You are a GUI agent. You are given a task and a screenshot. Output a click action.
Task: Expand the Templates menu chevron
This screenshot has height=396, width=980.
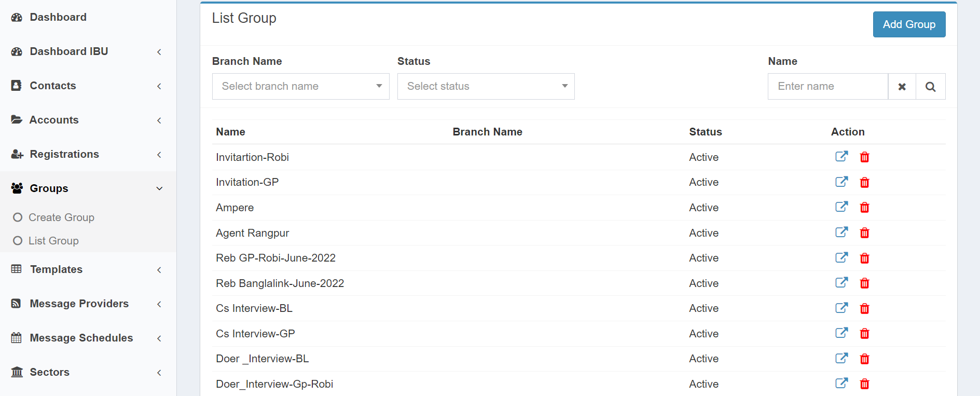tap(159, 270)
